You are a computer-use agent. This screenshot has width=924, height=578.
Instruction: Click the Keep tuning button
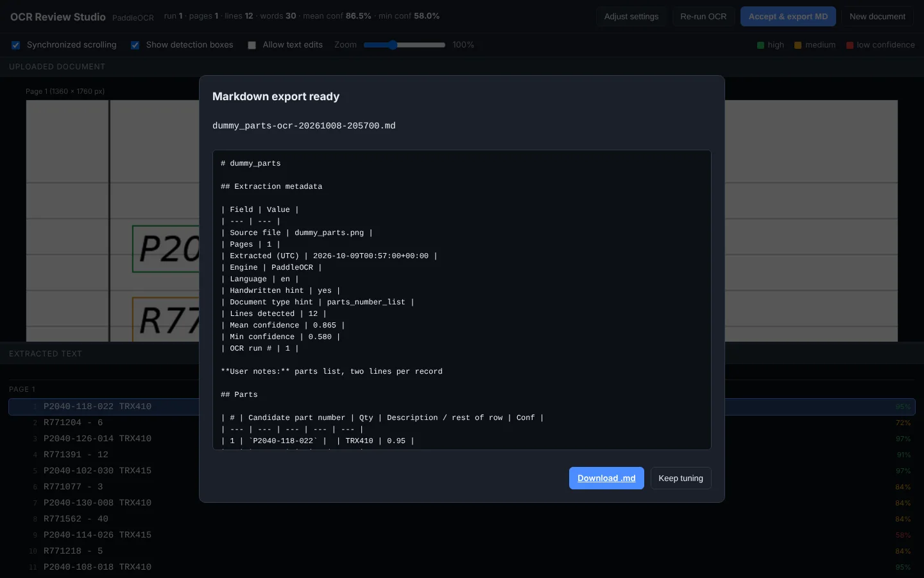pyautogui.click(x=681, y=478)
